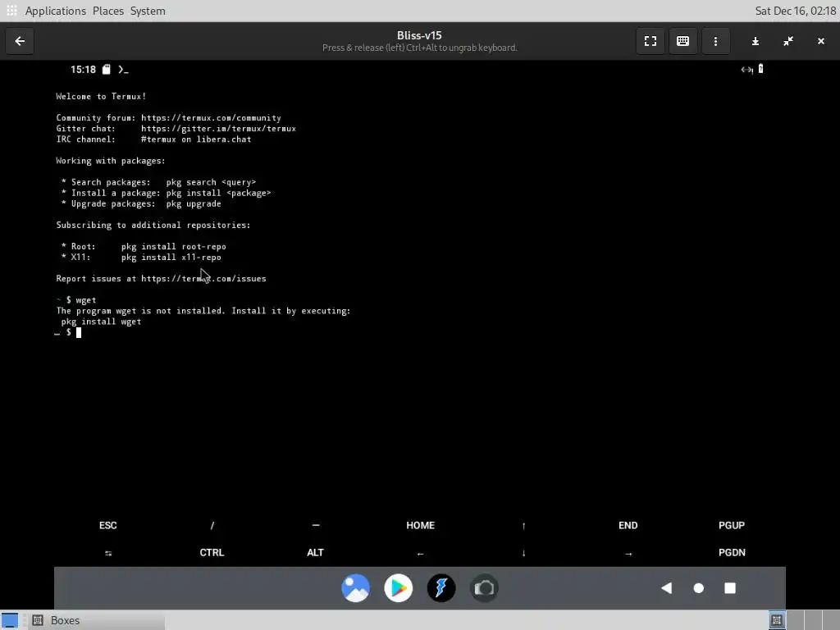The width and height of the screenshot is (840, 630).
Task: Click the terminal cursor at prompt
Action: point(79,333)
